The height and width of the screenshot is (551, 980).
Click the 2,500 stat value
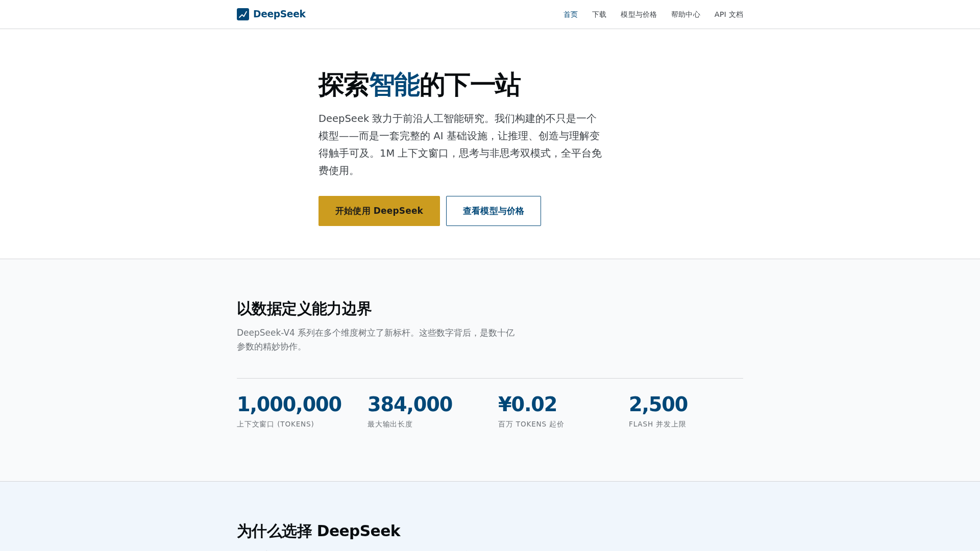[x=658, y=404]
